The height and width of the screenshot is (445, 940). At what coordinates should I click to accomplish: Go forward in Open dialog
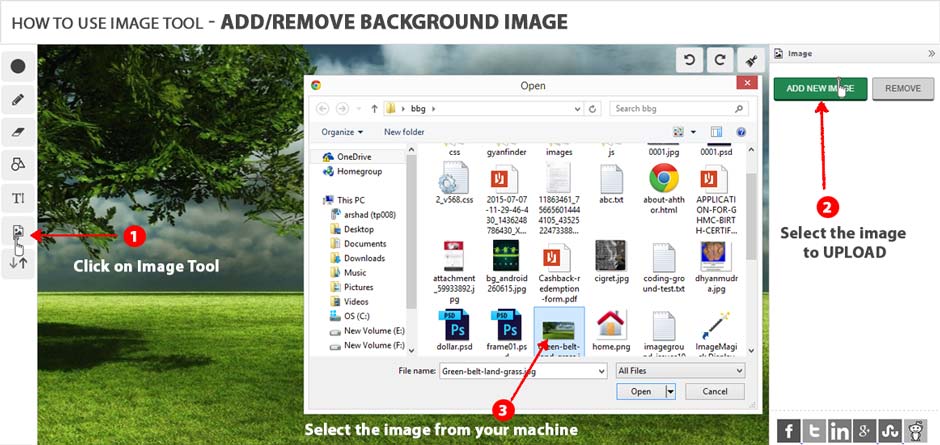click(x=342, y=109)
